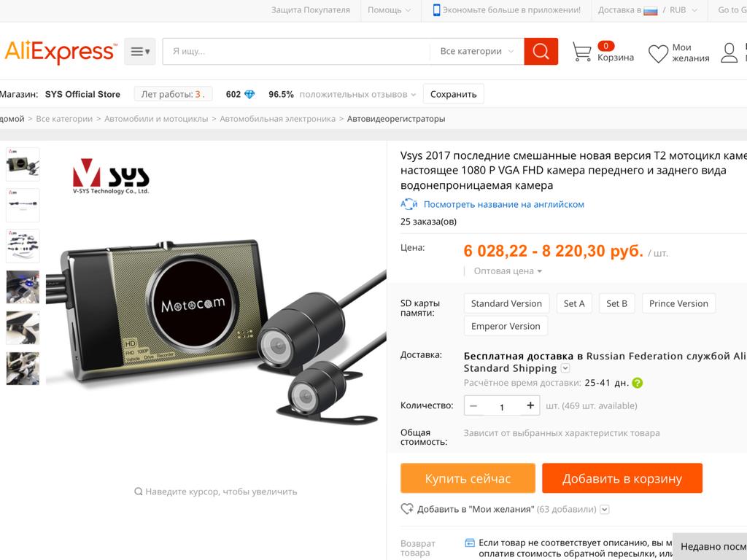Open the Помощь dropdown menu
The height and width of the screenshot is (560, 747).
tap(389, 9)
